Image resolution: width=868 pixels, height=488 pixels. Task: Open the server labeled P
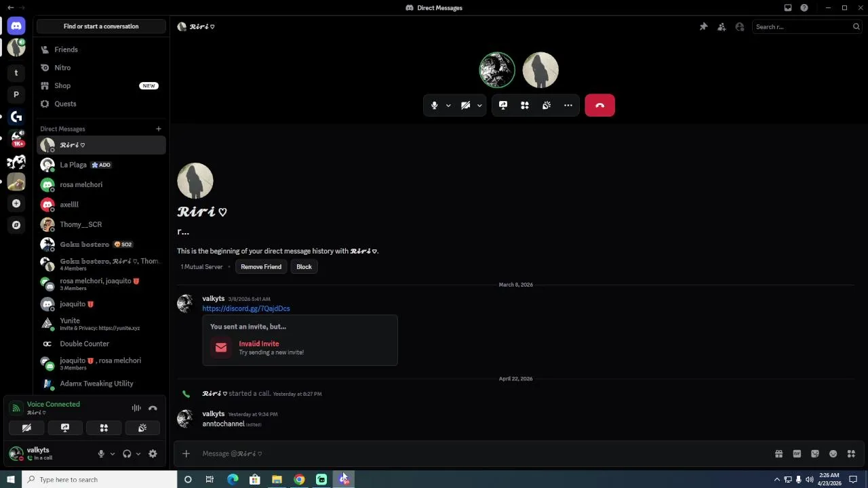(x=16, y=94)
